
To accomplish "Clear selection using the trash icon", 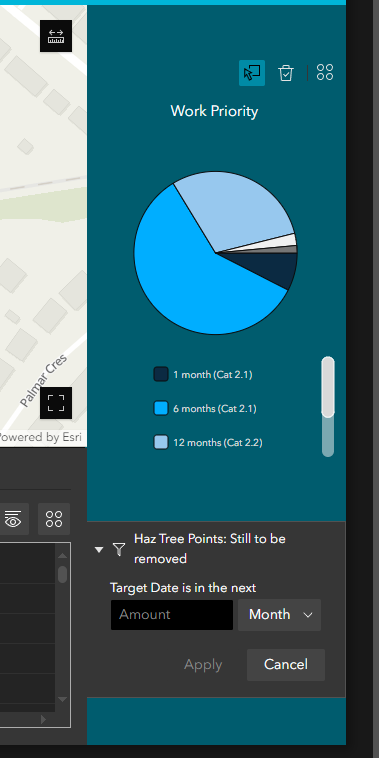I will 286,73.
